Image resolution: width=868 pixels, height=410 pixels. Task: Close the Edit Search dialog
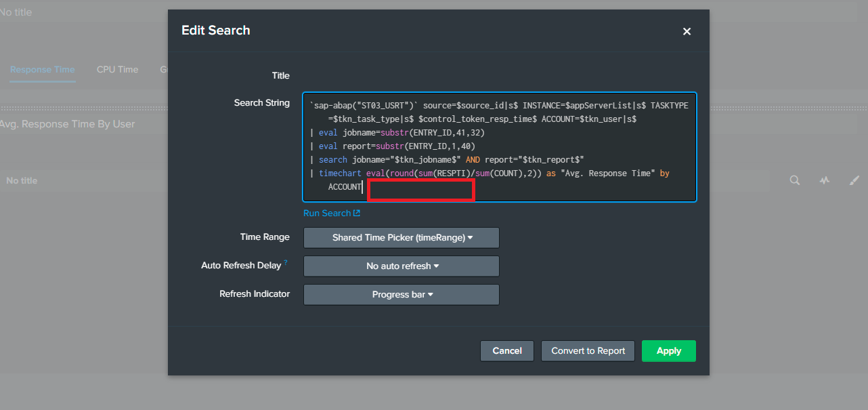tap(687, 31)
